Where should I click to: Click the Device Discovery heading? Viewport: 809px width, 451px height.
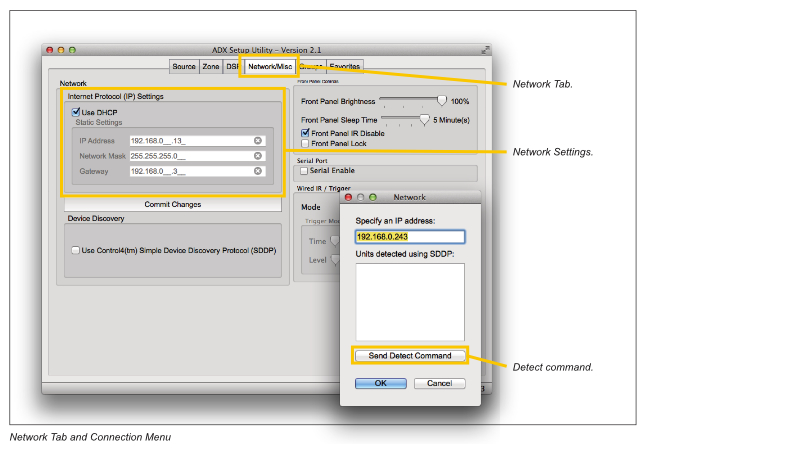click(x=96, y=219)
